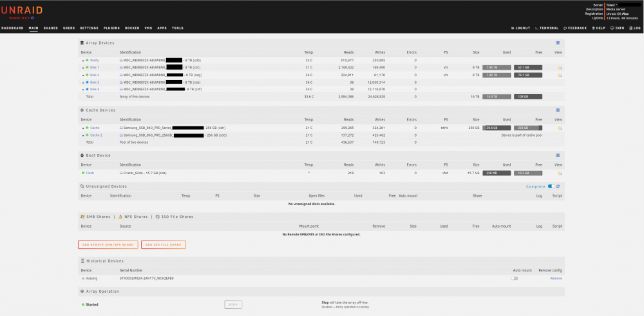
Task: Expand the Parity device dropdown arrow
Action: coord(83,61)
